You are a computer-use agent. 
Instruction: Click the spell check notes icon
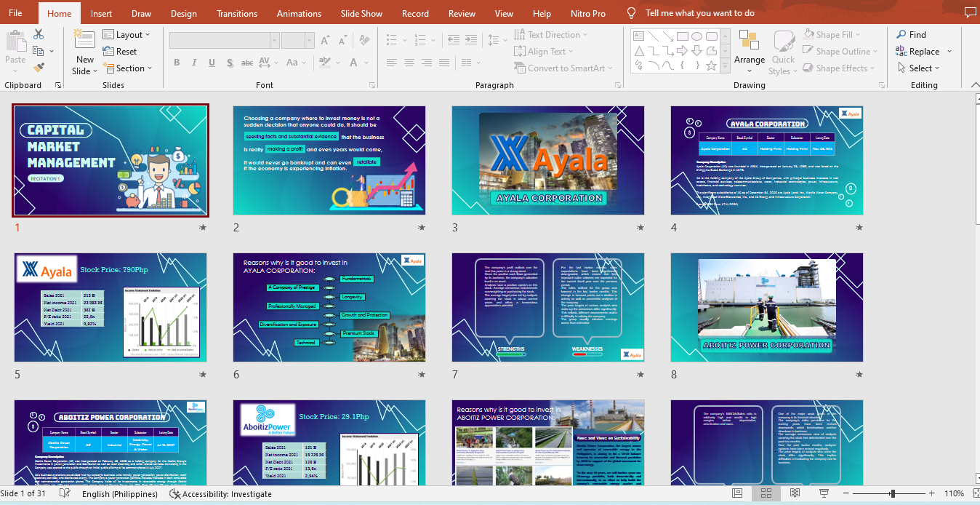click(x=65, y=493)
